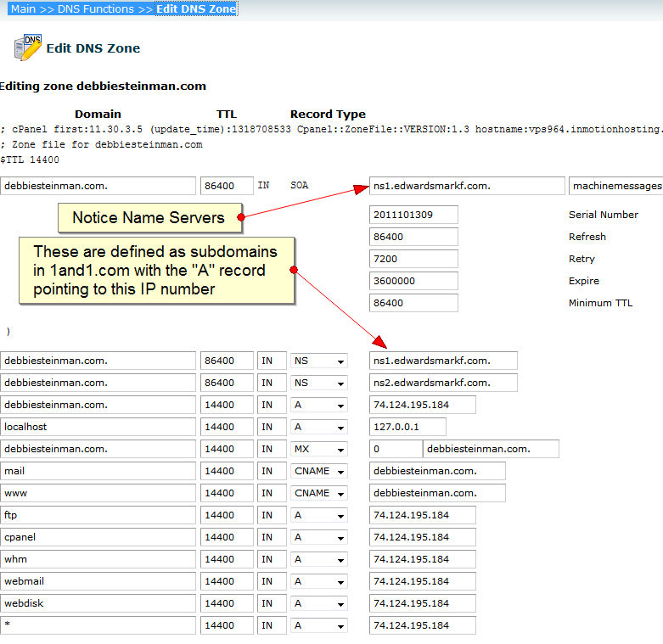Click "Editing zone debbiesteinman.com" heading
Viewport: 663px width, 644px height.
(103, 87)
